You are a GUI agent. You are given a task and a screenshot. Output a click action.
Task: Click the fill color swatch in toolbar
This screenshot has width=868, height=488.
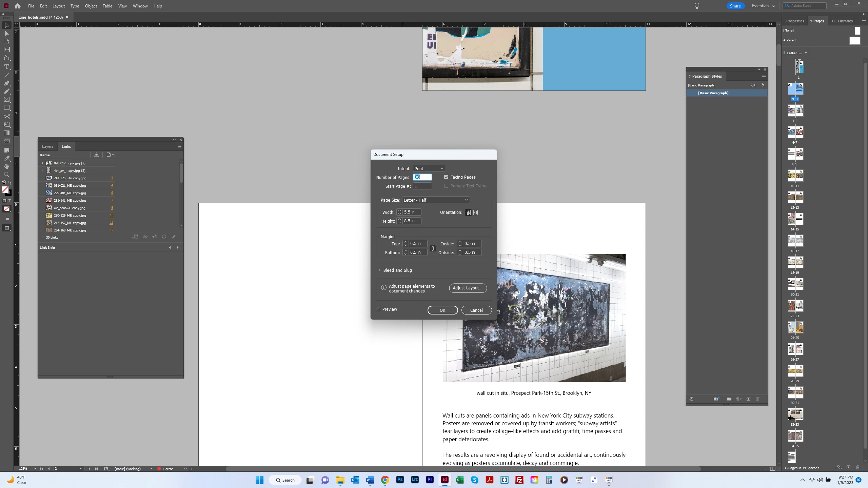[x=5, y=190]
